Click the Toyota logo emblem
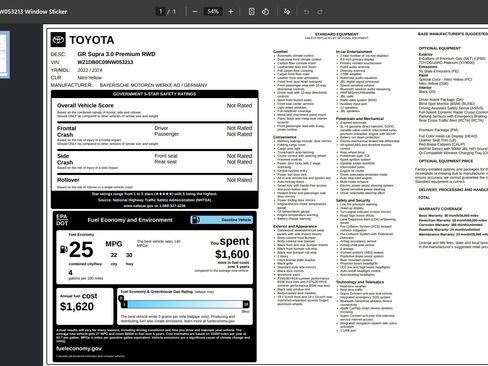The width and height of the screenshot is (488, 366). [58, 40]
